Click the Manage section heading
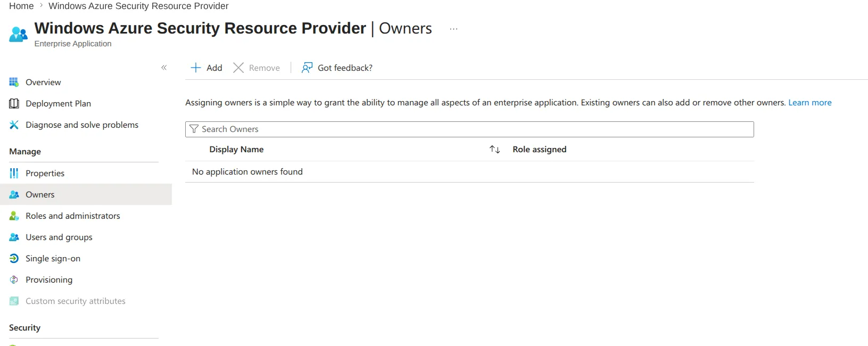 click(x=25, y=151)
